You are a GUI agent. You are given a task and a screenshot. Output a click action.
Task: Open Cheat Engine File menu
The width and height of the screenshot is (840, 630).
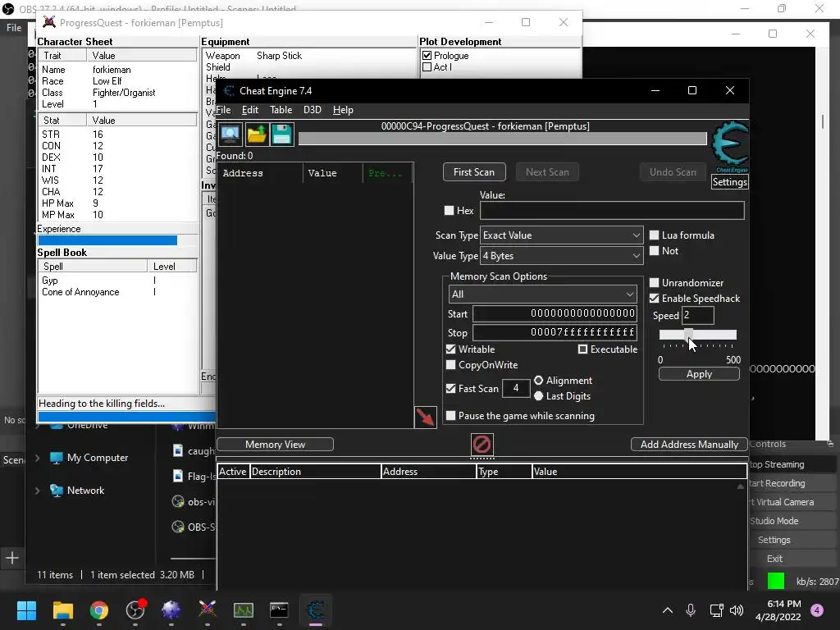223,110
